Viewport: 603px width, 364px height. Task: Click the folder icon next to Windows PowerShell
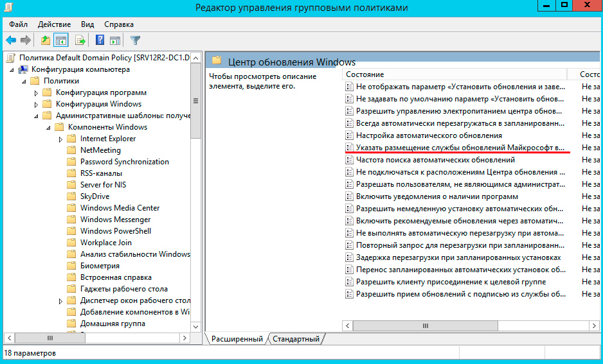(71, 231)
